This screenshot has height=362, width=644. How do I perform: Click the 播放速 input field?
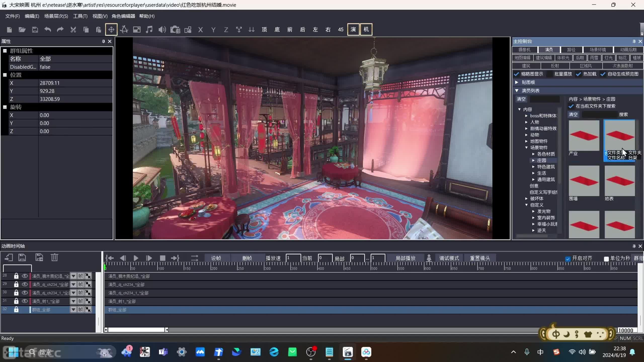(293, 258)
